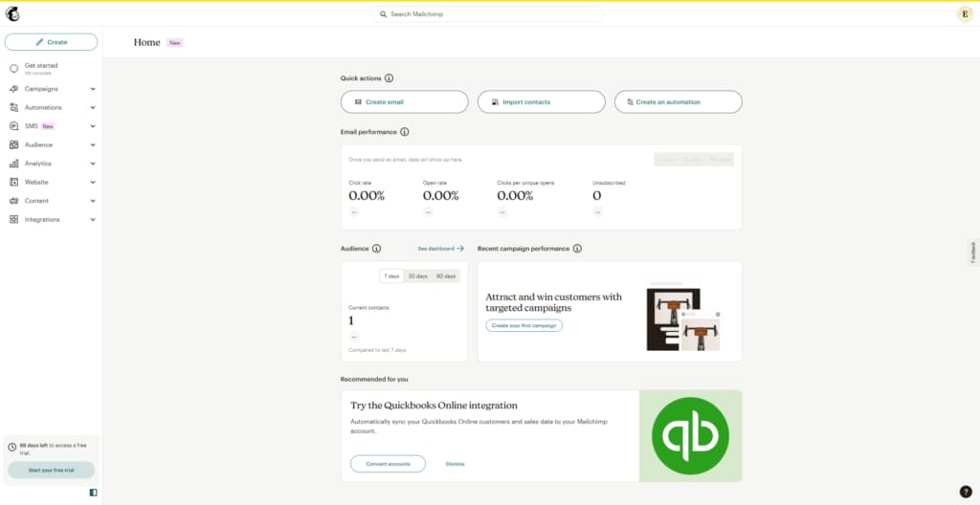Expand the Content menu chevron

tap(93, 201)
